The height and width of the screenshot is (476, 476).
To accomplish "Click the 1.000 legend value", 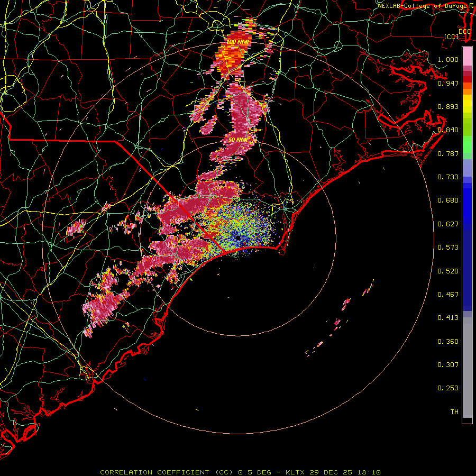I will coord(448,59).
